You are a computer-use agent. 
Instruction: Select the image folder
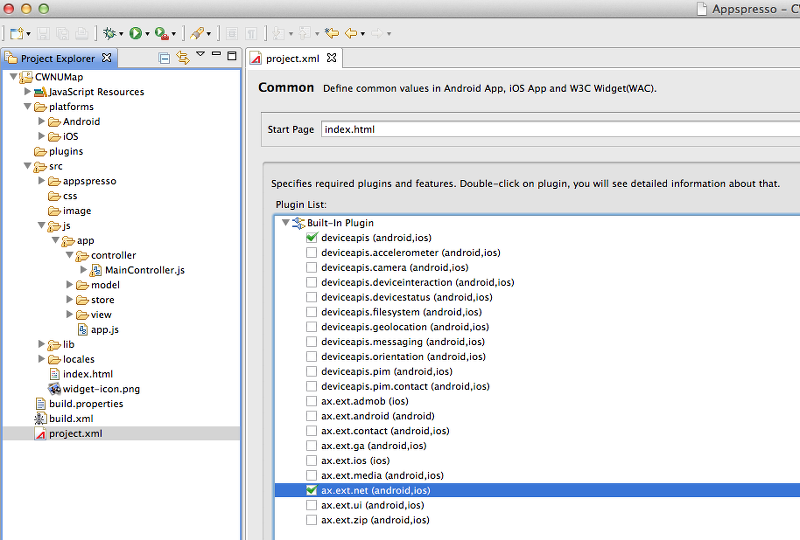(70, 210)
